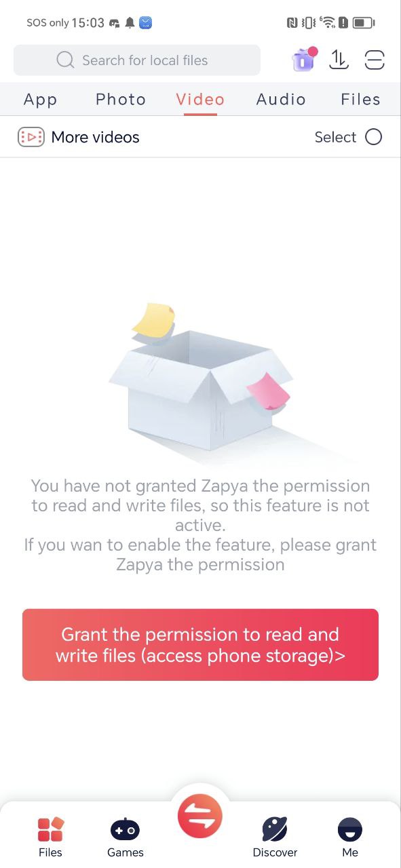Tap the More videos film icon

click(31, 137)
